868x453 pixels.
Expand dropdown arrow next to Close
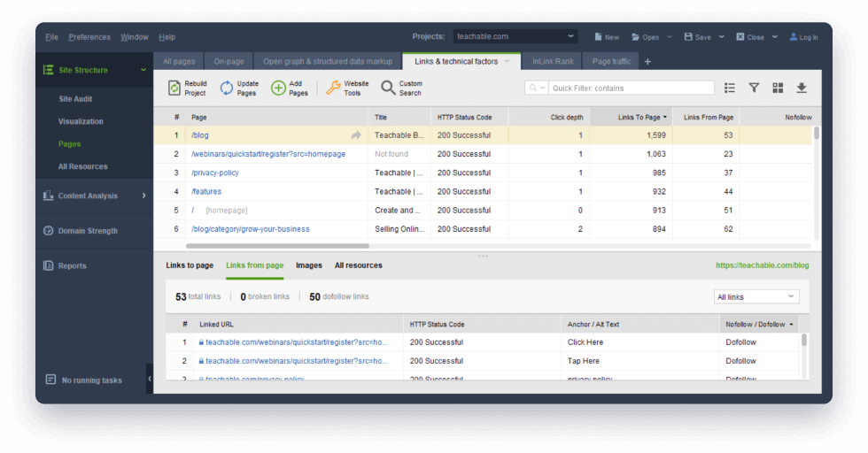pyautogui.click(x=774, y=37)
